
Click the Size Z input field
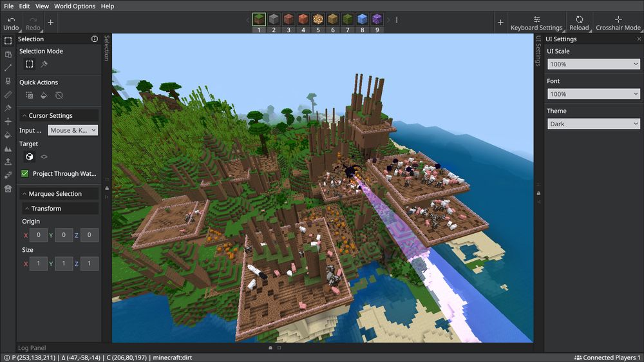tap(89, 263)
